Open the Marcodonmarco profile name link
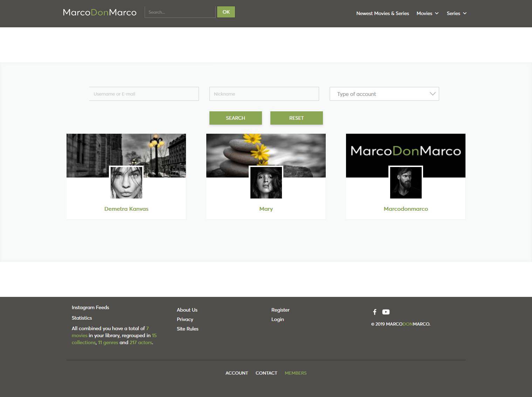The height and width of the screenshot is (397, 532). tap(406, 209)
